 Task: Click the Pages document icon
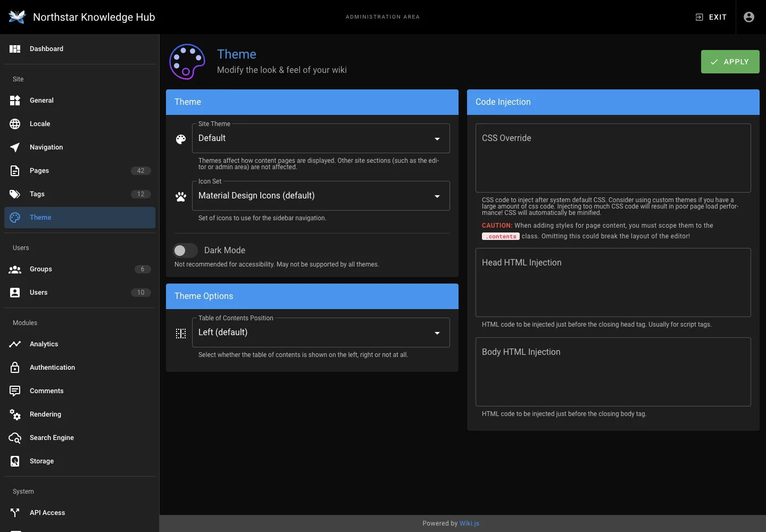tap(15, 171)
